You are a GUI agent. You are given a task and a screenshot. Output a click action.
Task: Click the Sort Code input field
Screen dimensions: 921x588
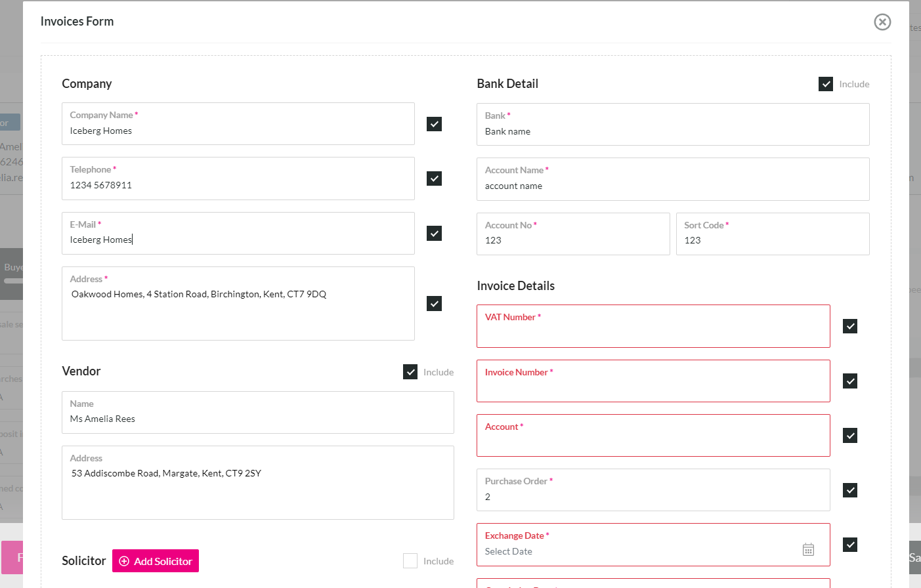[773, 234]
